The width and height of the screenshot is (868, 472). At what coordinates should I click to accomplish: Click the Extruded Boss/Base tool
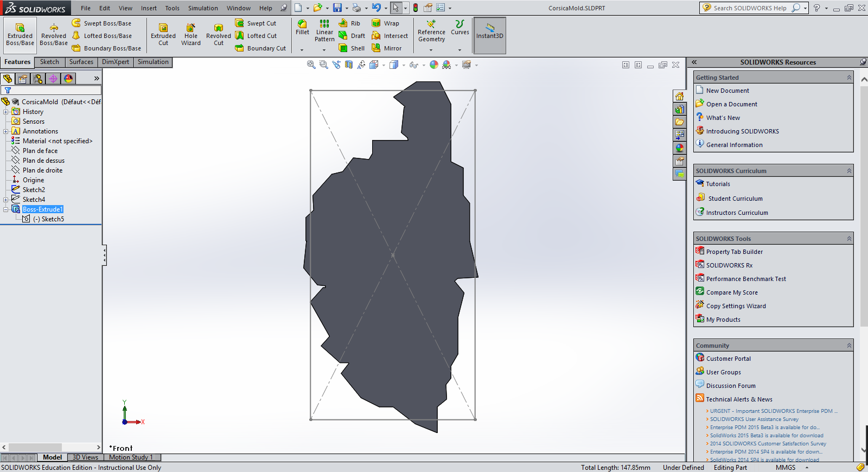click(20, 35)
